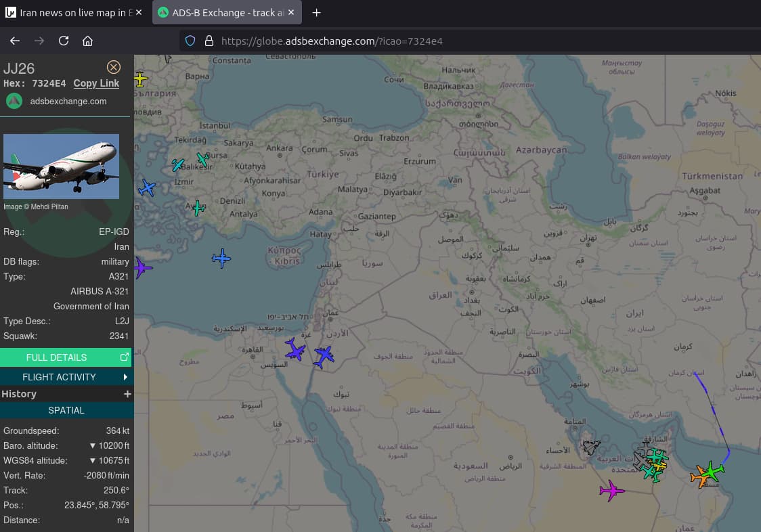
Task: Open a new browser tab
Action: pyautogui.click(x=316, y=13)
